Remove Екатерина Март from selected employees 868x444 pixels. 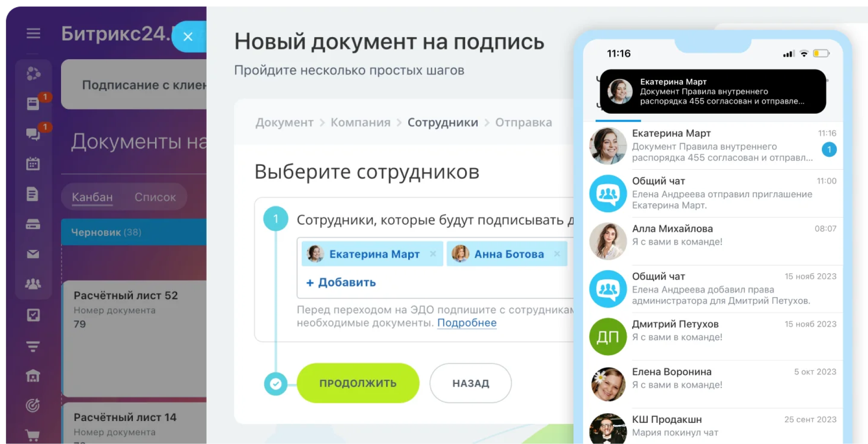[x=433, y=254]
